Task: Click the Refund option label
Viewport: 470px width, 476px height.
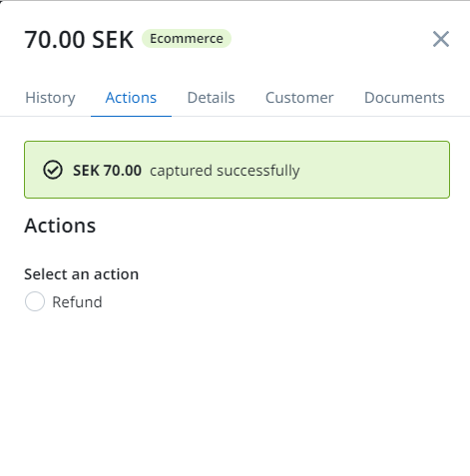Action: [77, 302]
